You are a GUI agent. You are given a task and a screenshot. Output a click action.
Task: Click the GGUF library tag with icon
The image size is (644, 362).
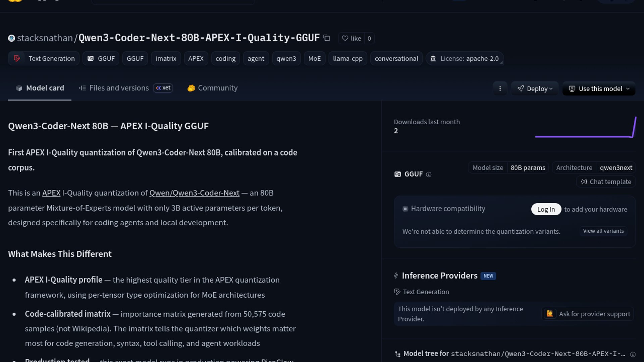101,58
